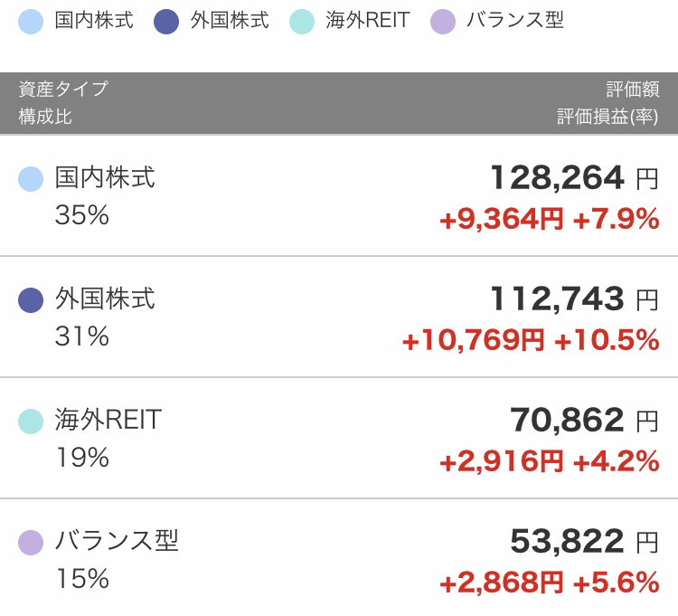This screenshot has width=678, height=616.
Task: Click the 構成比 header label
Action: 45,117
